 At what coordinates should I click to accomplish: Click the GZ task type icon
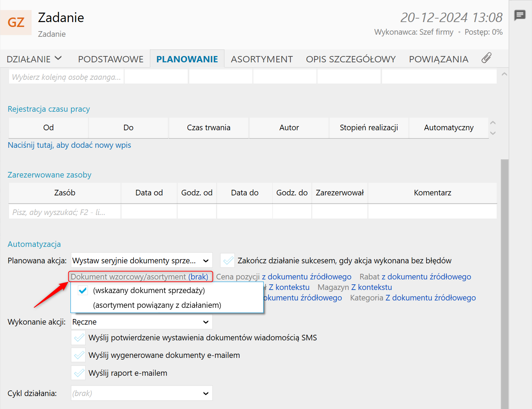[x=16, y=23]
